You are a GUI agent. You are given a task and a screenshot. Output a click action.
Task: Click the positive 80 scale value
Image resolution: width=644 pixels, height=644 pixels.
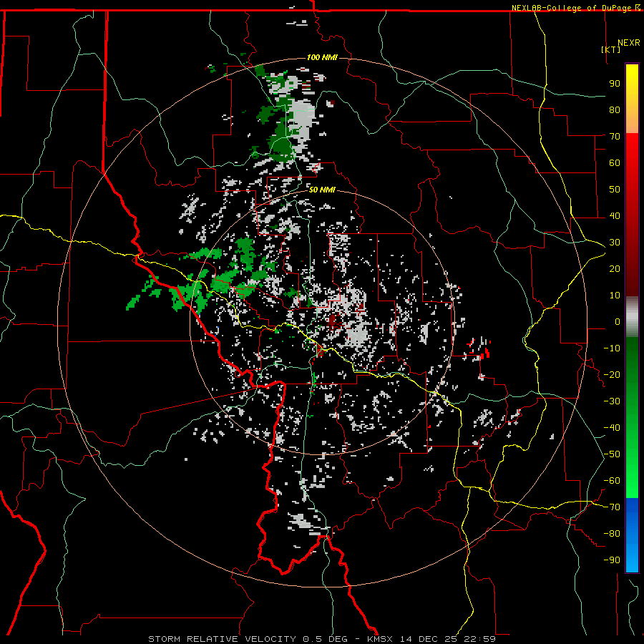click(615, 110)
